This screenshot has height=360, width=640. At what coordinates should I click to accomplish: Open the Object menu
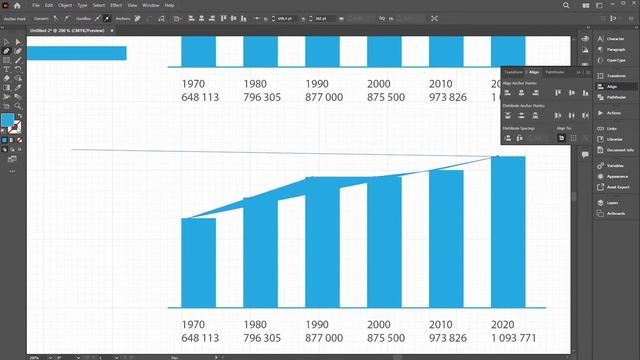tap(65, 5)
